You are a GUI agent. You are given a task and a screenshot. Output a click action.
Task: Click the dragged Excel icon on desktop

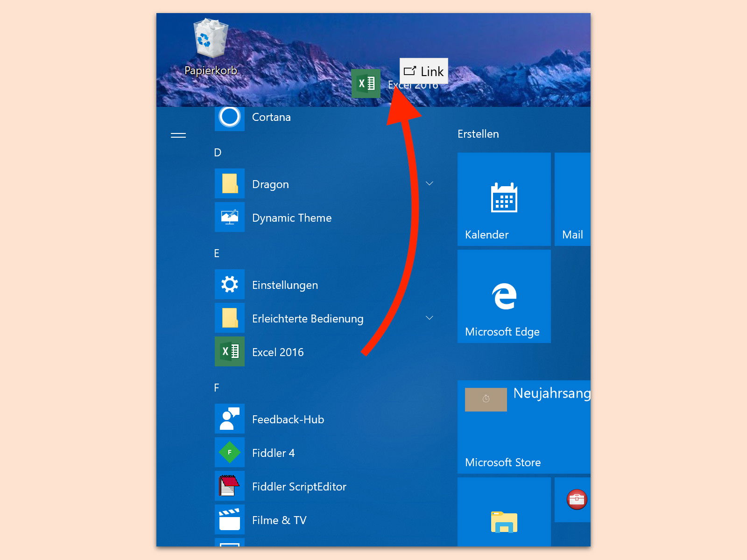[x=366, y=84]
